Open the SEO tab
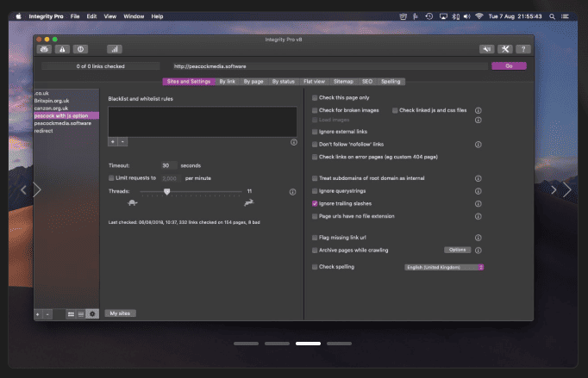This screenshot has height=378, width=588. (367, 82)
